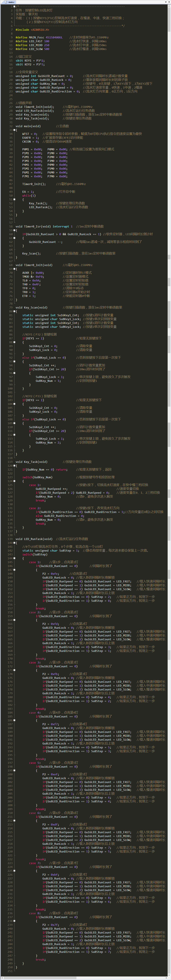171x980 pixels.
Task: Collapse the Timer0_Init function fold at line 69
Action: pyautogui.click(x=14, y=269)
